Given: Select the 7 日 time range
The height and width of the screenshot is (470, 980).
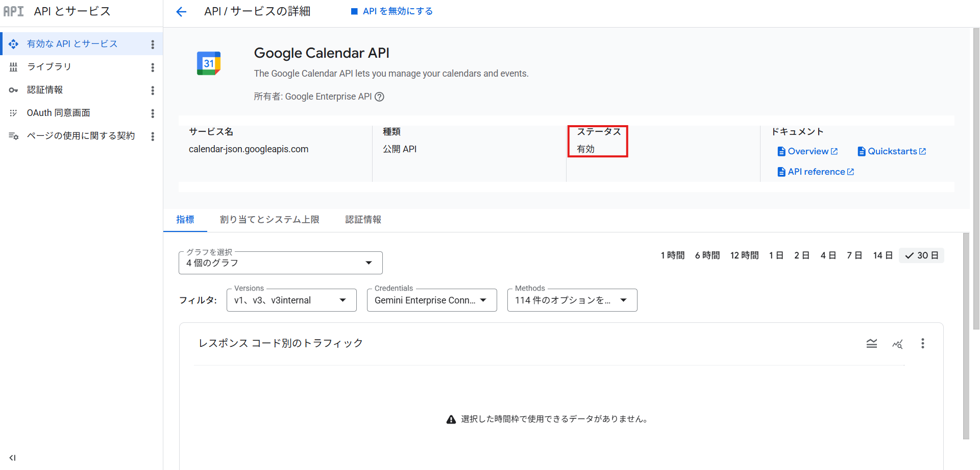Looking at the screenshot, I should pos(854,255).
